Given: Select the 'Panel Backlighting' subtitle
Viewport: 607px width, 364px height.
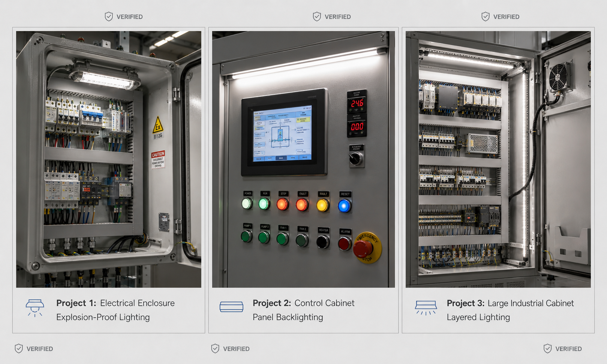Looking at the screenshot, I should pyautogui.click(x=288, y=317).
